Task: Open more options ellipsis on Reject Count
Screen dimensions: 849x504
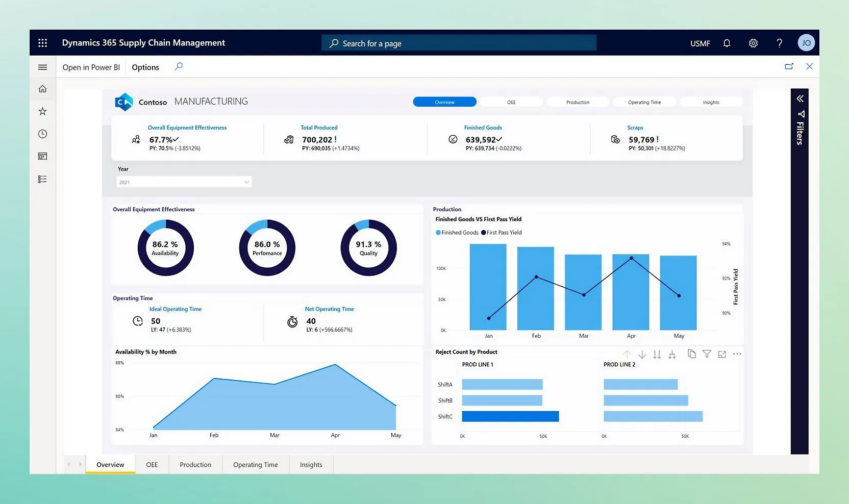Action: (x=737, y=354)
